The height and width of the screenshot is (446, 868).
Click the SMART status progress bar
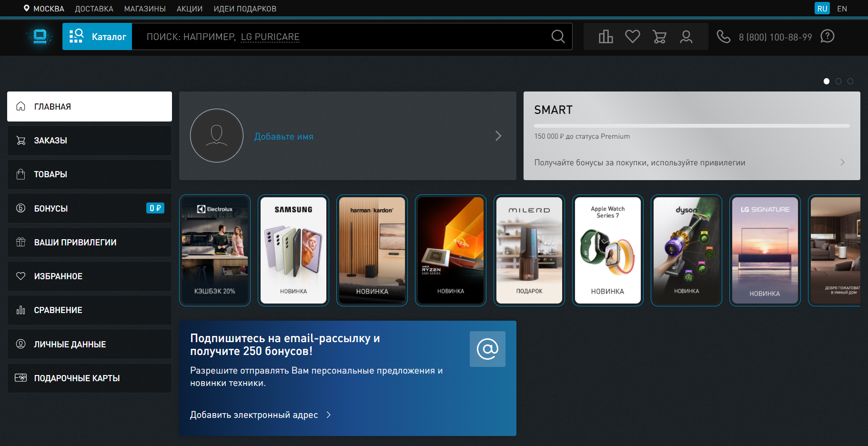692,126
